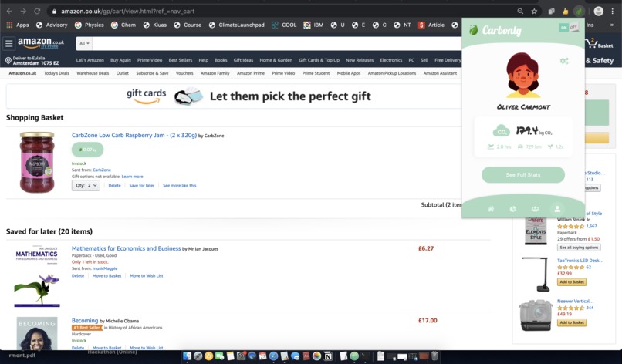Bookmark page with the star icon
This screenshot has height=364, width=622.
(534, 12)
